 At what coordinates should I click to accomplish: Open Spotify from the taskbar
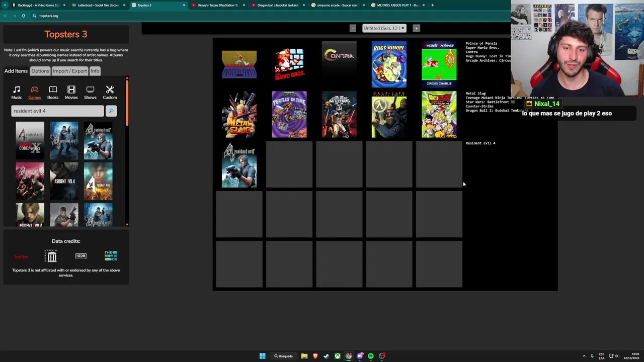(371, 356)
